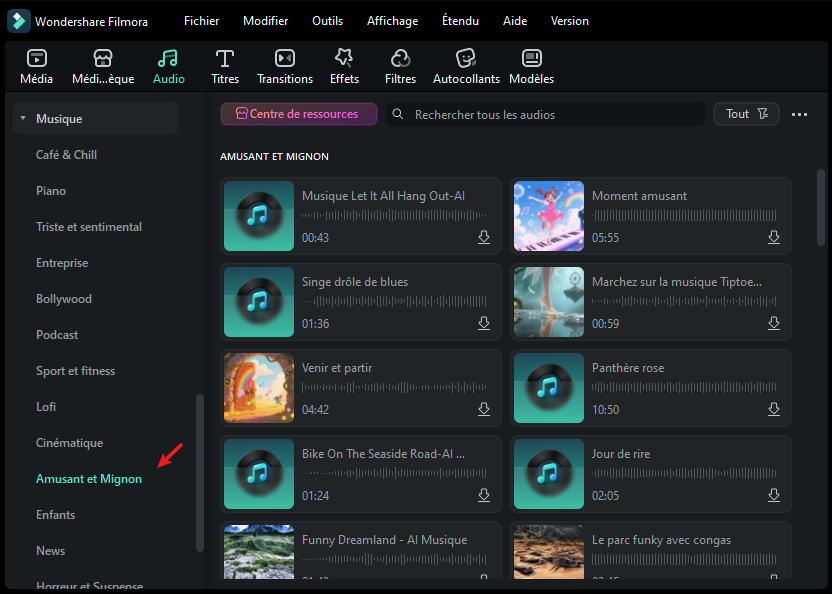The image size is (832, 594).
Task: Open the Transitions panel icon
Action: (285, 59)
